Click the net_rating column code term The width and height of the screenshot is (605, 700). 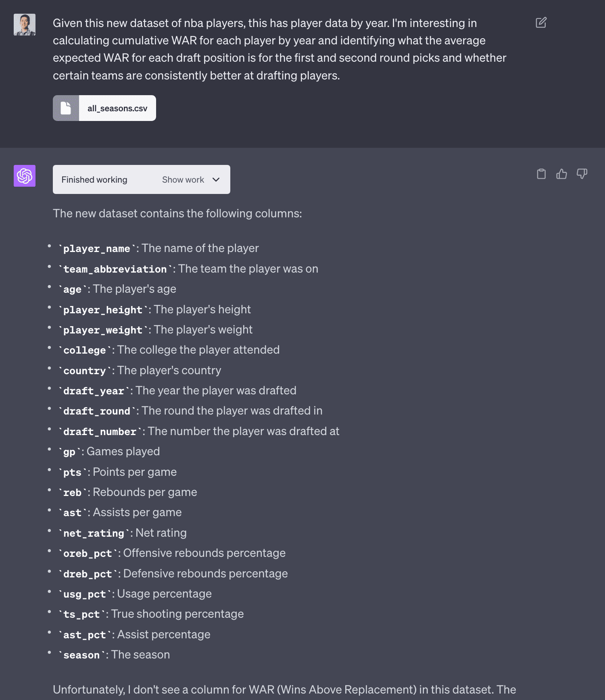94,533
